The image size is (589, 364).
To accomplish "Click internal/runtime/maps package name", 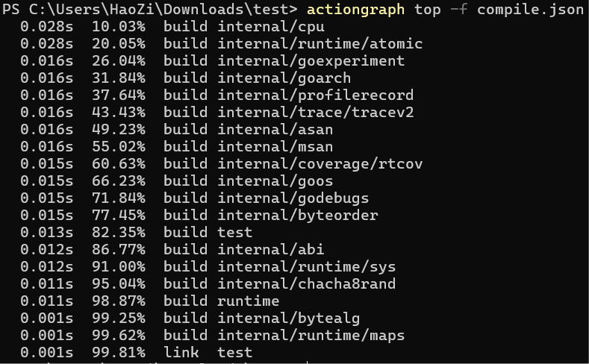I will pyautogui.click(x=311, y=336).
